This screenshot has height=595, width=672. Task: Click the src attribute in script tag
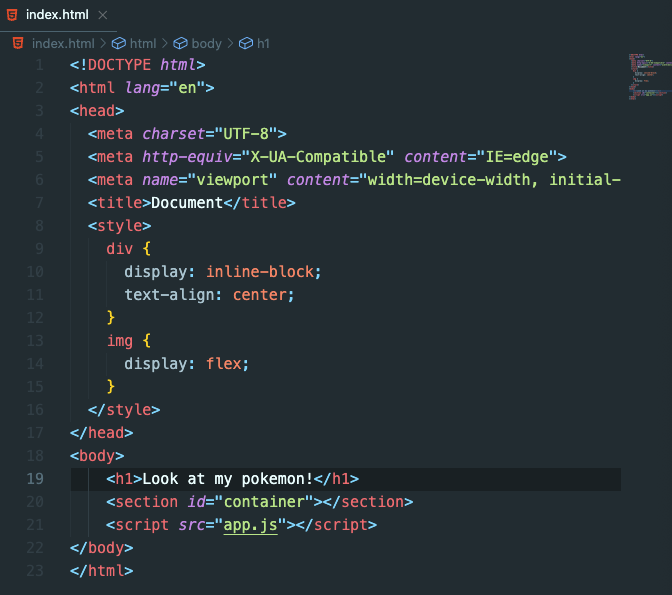click(x=192, y=525)
